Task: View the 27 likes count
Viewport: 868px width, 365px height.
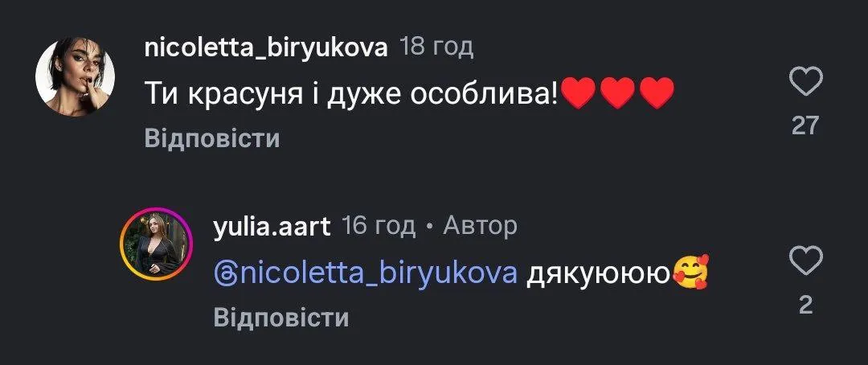Action: (x=805, y=125)
